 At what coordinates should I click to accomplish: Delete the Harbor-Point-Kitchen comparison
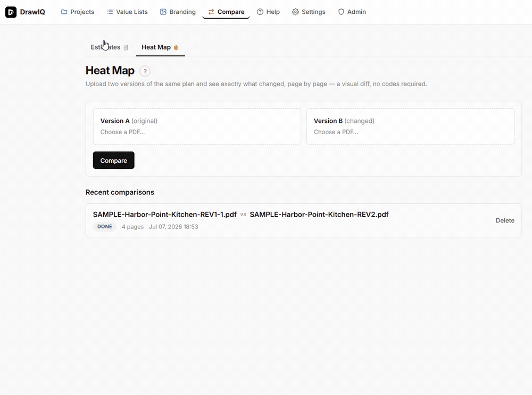[505, 220]
